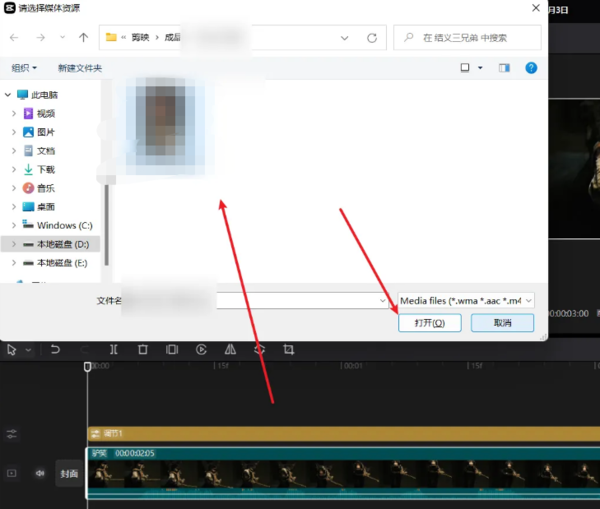Viewport: 600px width, 509px height.
Task: Open the 音乐 folder
Action: click(46, 188)
